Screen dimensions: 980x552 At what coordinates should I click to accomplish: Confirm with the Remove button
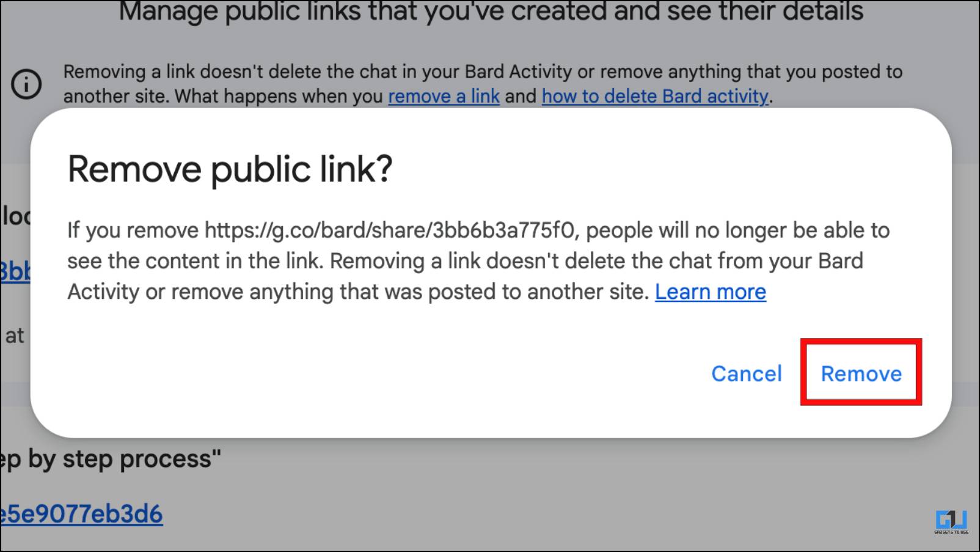(861, 374)
